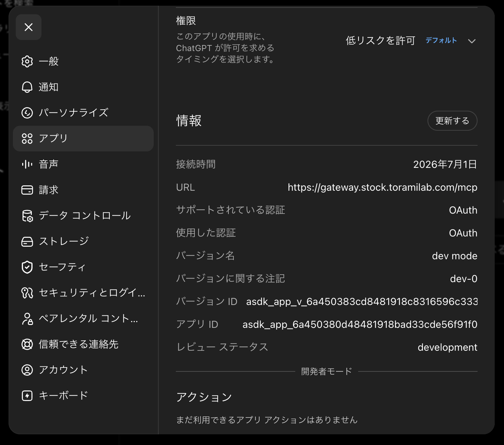This screenshot has width=504, height=445.
Task: Click the 接続時間 date 2026年7月1日
Action: pos(445,164)
